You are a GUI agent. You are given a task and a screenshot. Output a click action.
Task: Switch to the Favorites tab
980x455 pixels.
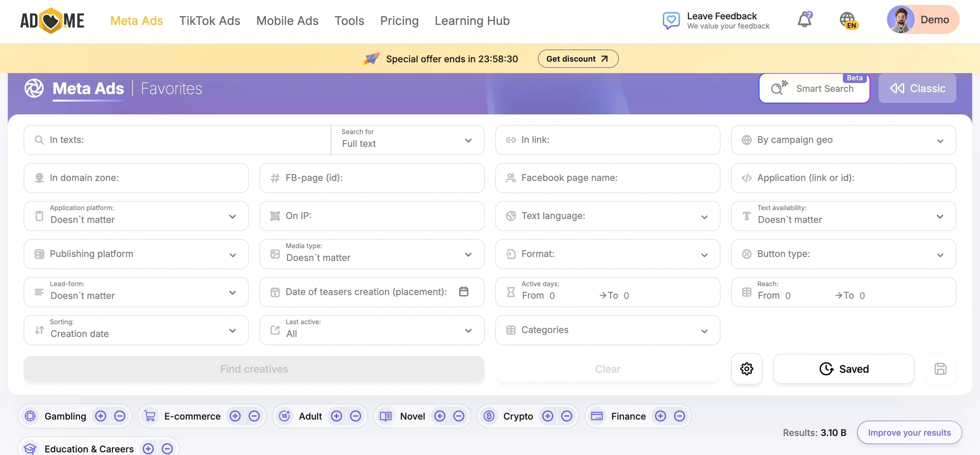pos(171,89)
